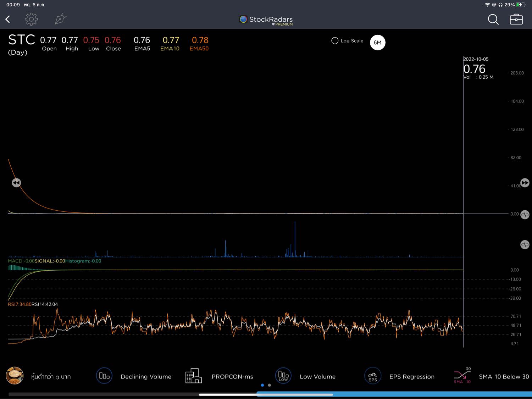Open the 6M time range selector
532x399 pixels.
pyautogui.click(x=377, y=43)
